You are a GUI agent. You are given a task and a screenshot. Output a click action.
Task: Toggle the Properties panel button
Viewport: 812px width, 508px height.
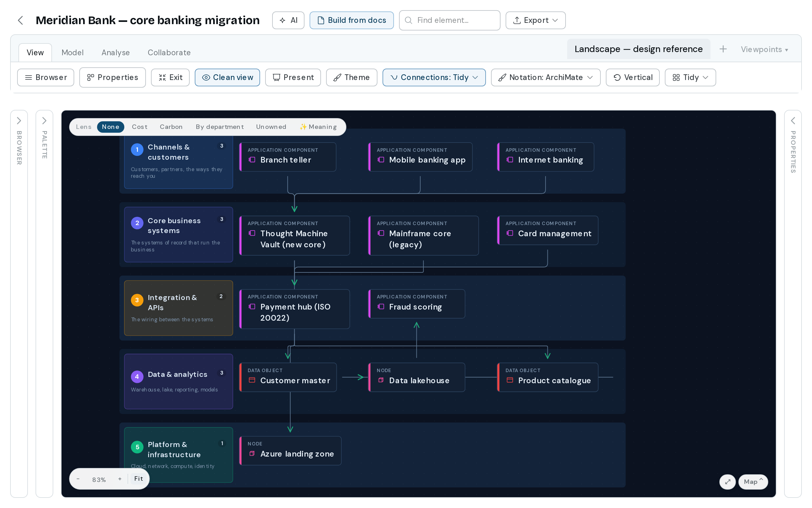coord(112,77)
